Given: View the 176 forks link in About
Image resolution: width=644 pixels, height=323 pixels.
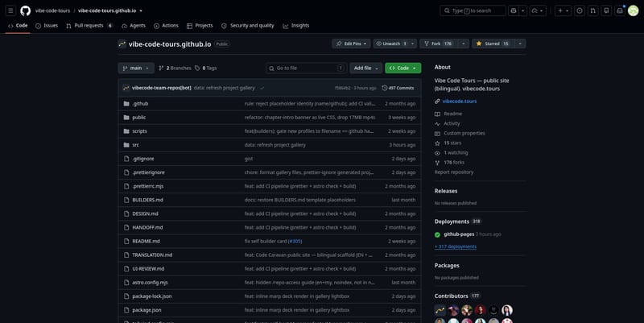Looking at the screenshot, I should point(454,163).
